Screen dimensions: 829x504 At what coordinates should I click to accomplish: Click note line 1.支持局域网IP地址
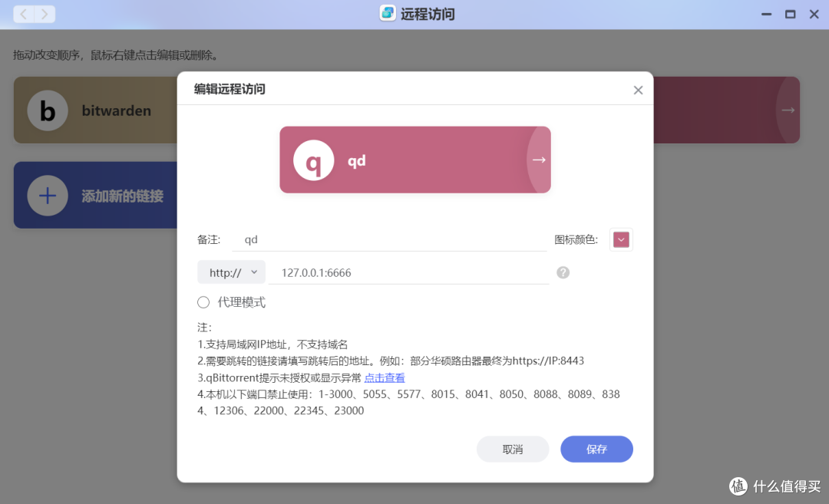[x=272, y=344]
